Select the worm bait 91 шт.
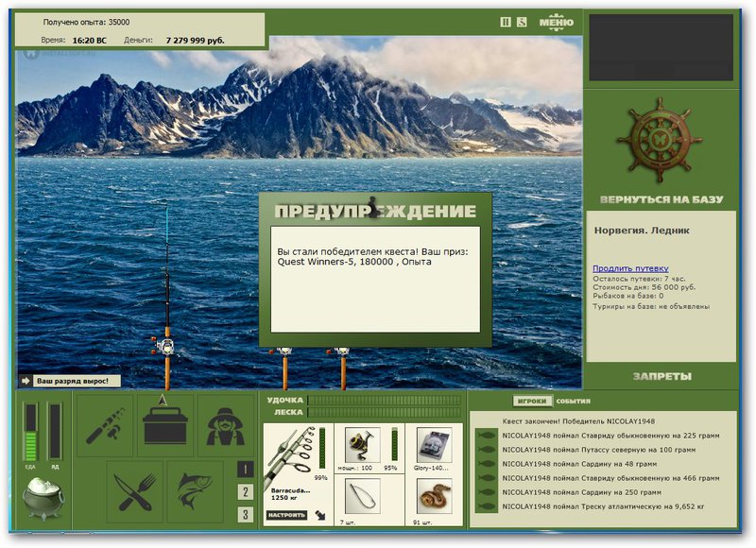 point(434,496)
